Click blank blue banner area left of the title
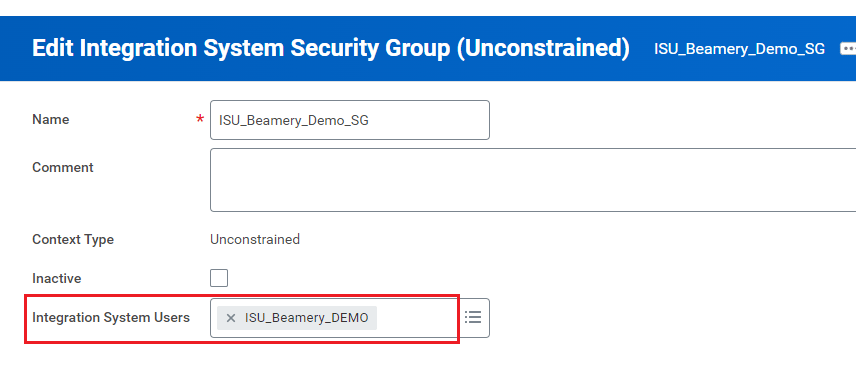 tap(16, 49)
